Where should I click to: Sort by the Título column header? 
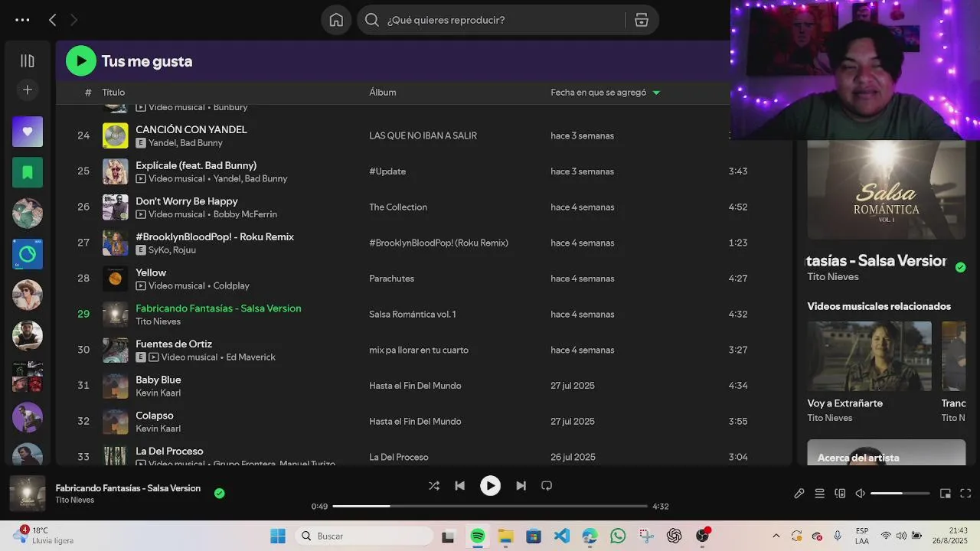pos(113,93)
